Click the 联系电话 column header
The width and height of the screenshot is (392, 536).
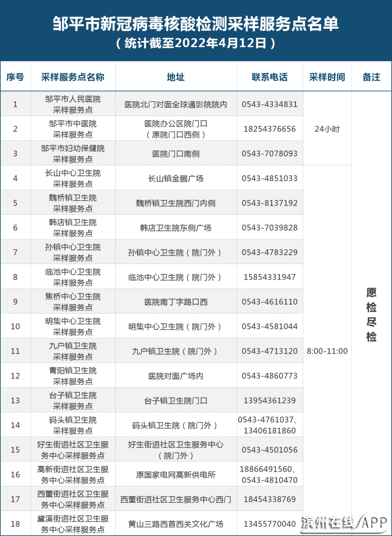pyautogui.click(x=269, y=77)
